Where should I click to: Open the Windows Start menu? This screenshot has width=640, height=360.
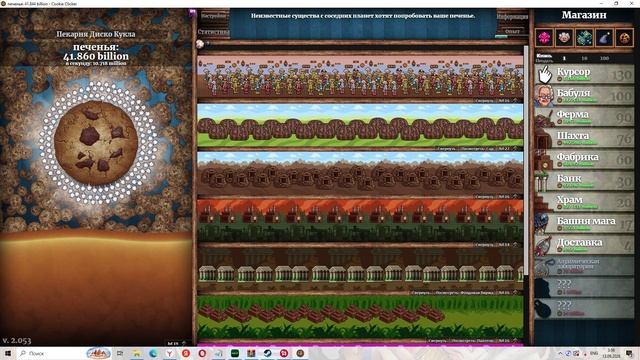tap(7, 353)
